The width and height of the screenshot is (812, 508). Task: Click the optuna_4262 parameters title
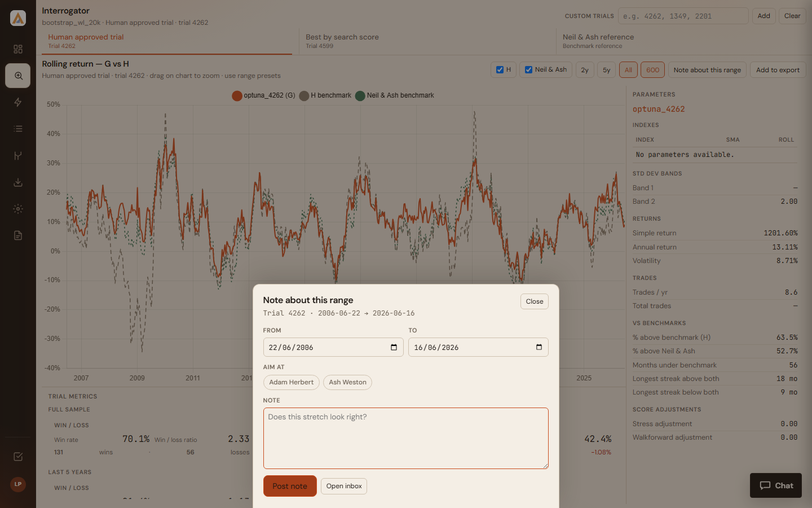pyautogui.click(x=659, y=109)
